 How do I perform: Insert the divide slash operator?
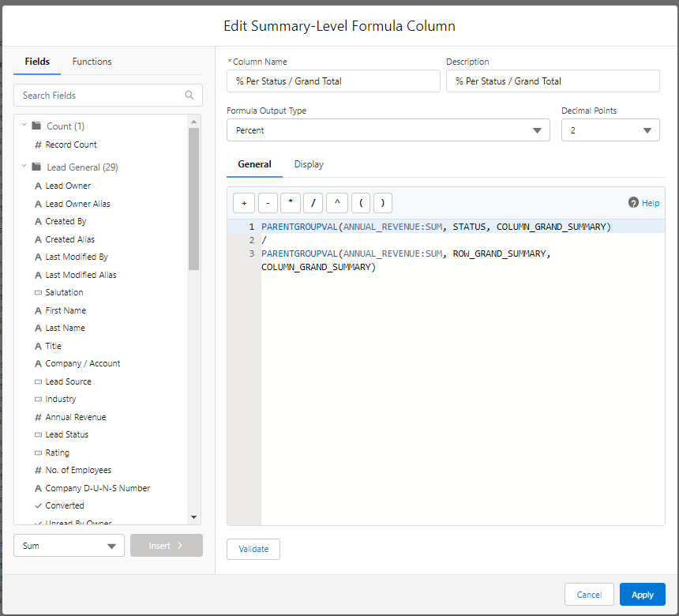point(313,203)
